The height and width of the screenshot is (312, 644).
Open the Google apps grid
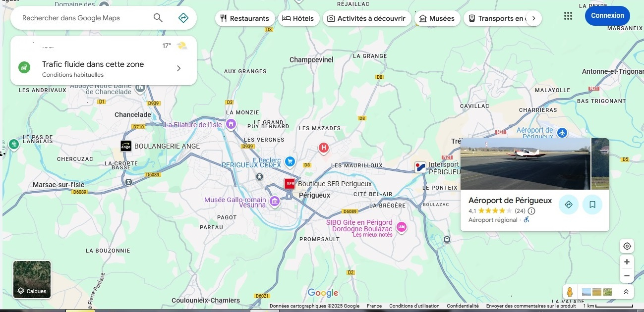(x=568, y=16)
